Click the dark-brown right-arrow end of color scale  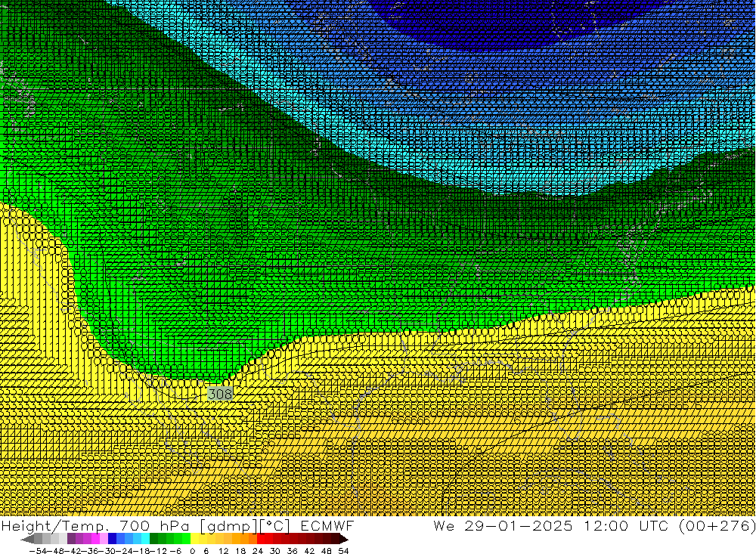pyautogui.click(x=344, y=539)
